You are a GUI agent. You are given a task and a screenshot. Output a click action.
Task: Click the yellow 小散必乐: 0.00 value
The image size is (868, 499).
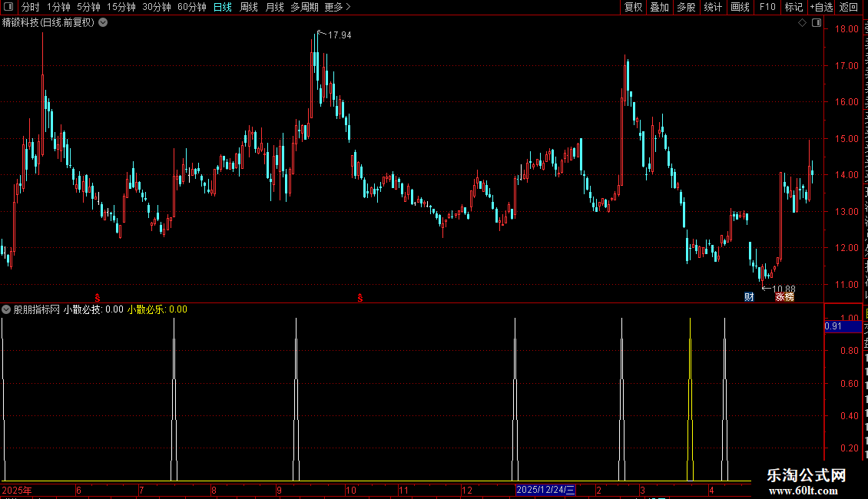pyautogui.click(x=157, y=309)
